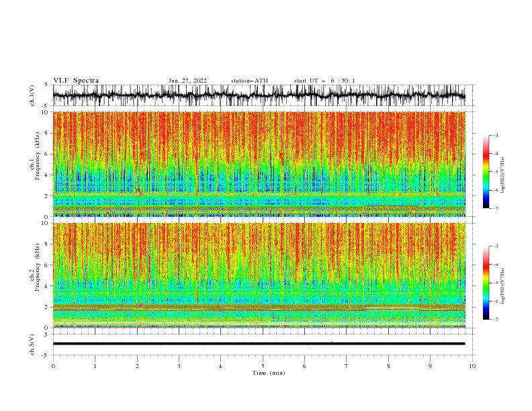Click the "8" kHz tick on ch.1 spectrogram

[47, 133]
